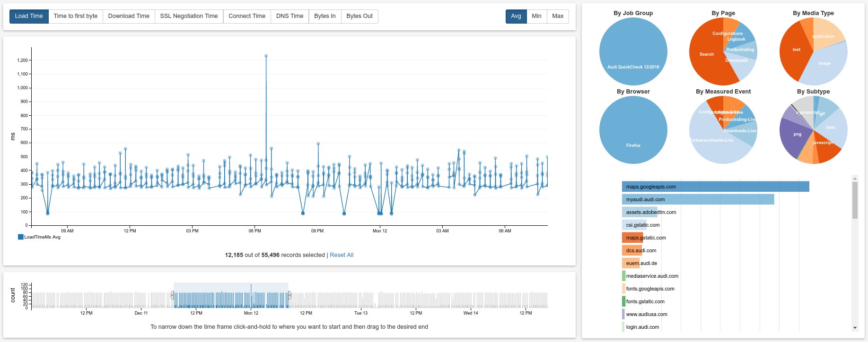Click the domain list scroll up arrow
The height and width of the screenshot is (342, 868).
click(855, 179)
